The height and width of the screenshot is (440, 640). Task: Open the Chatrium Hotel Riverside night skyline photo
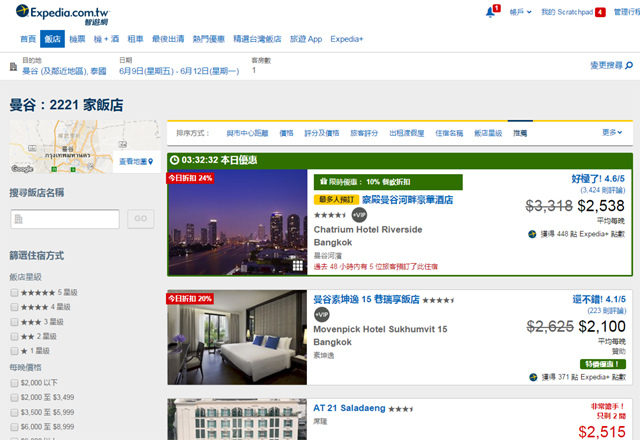pyautogui.click(x=237, y=222)
